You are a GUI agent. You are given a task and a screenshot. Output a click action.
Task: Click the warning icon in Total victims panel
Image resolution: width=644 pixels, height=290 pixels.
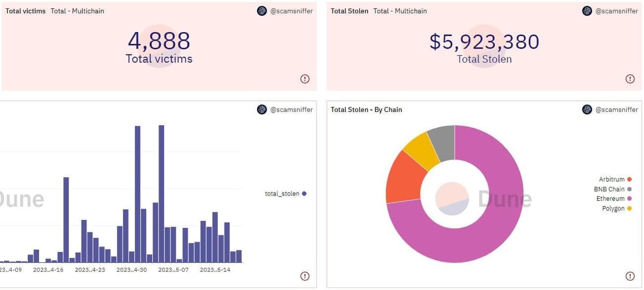305,79
